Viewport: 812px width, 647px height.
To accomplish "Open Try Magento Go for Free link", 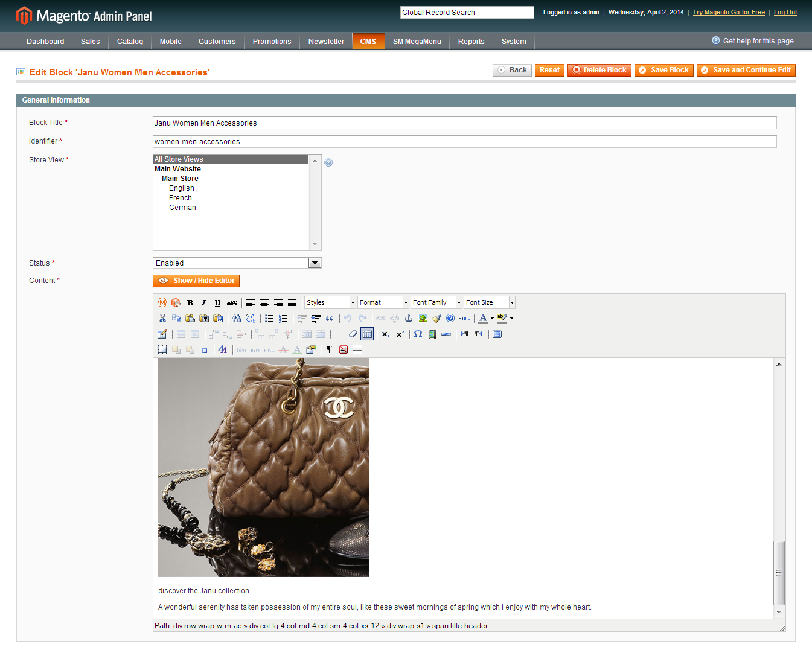I will pos(729,12).
